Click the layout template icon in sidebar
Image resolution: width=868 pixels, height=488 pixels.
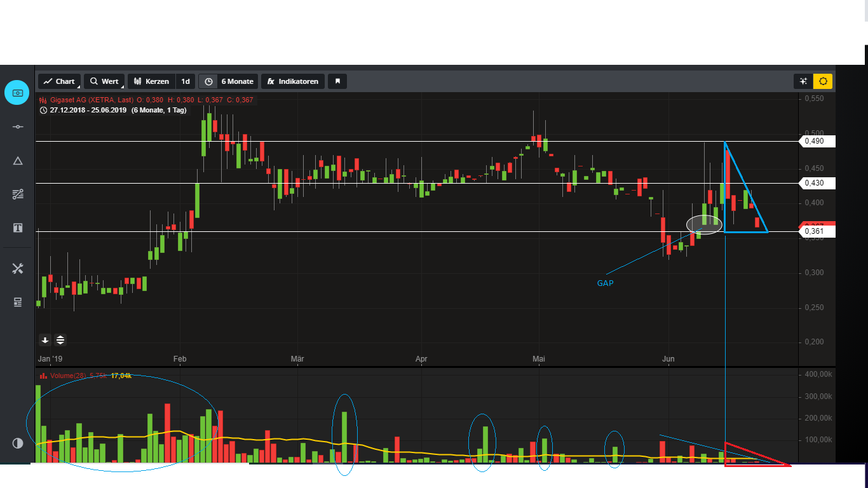tap(18, 302)
